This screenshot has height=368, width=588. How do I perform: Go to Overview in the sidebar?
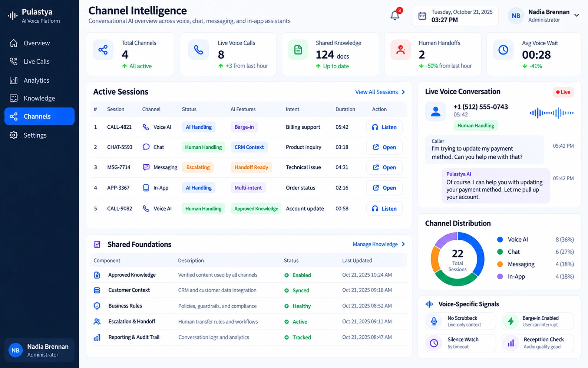point(39,43)
